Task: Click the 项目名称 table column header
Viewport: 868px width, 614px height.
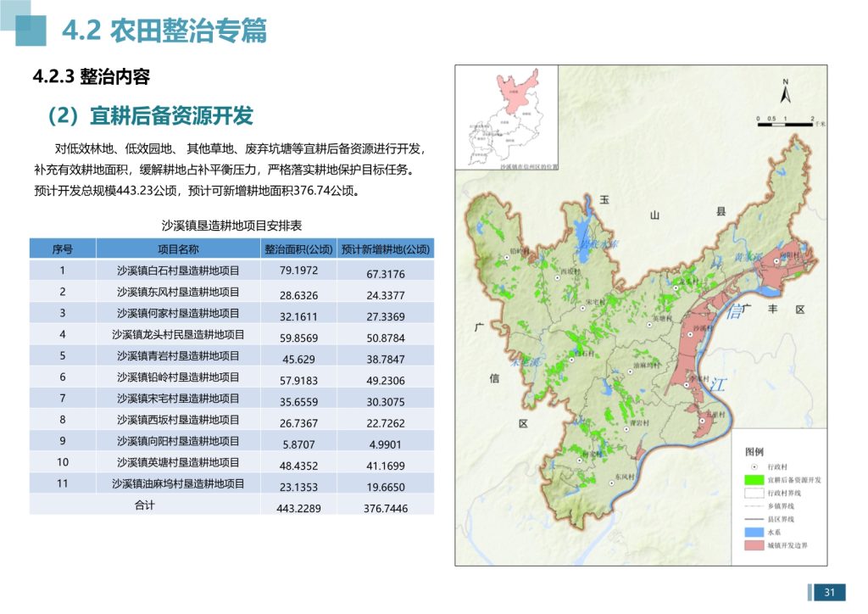Action: pos(178,249)
